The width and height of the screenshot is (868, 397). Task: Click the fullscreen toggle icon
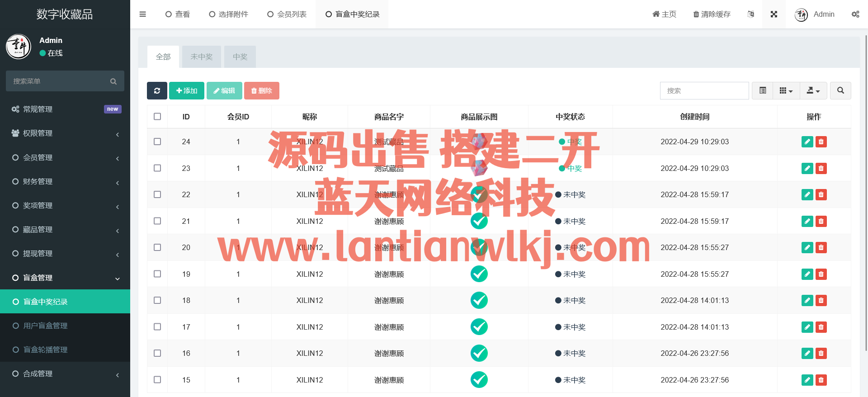coord(774,14)
